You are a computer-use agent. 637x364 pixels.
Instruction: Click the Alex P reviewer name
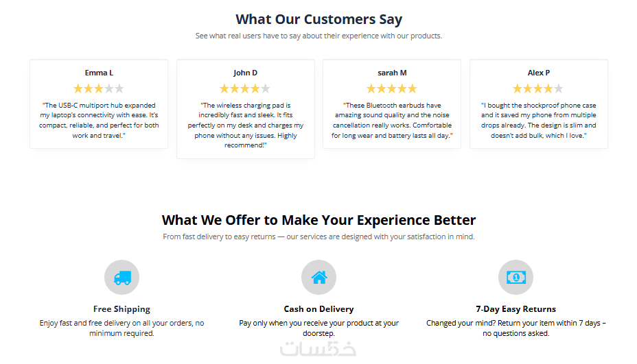coord(538,73)
